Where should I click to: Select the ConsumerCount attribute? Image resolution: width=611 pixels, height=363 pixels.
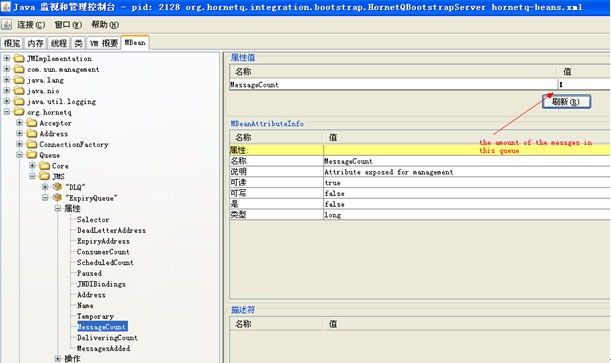(103, 252)
